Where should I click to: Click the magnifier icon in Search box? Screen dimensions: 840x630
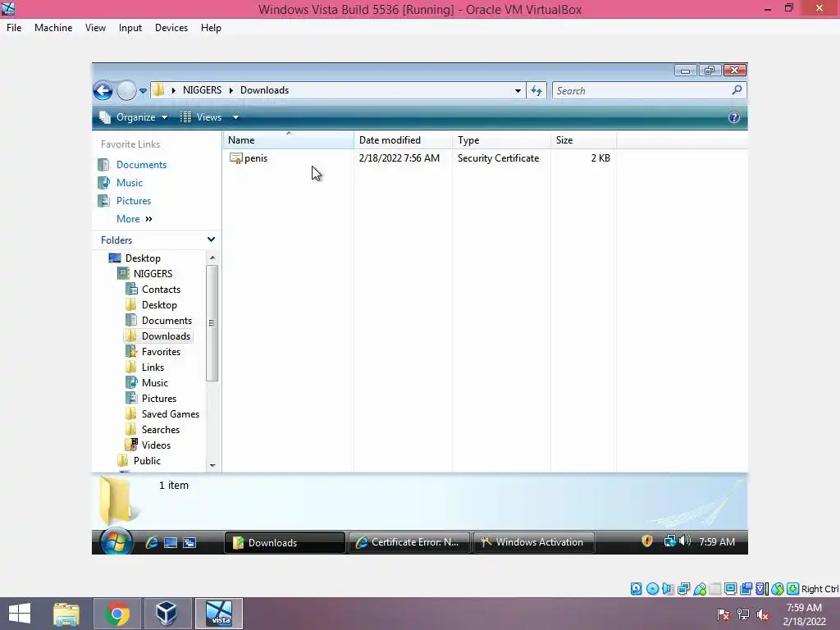737,90
